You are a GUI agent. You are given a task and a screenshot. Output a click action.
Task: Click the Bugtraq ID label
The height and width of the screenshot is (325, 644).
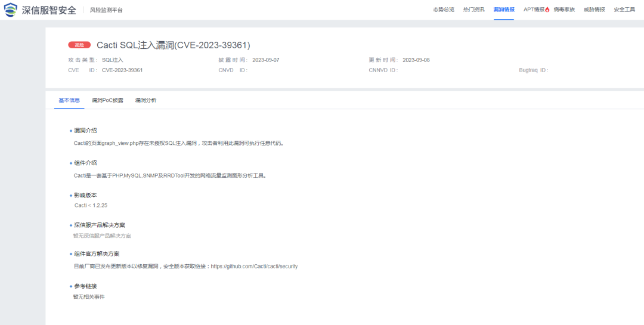534,70
